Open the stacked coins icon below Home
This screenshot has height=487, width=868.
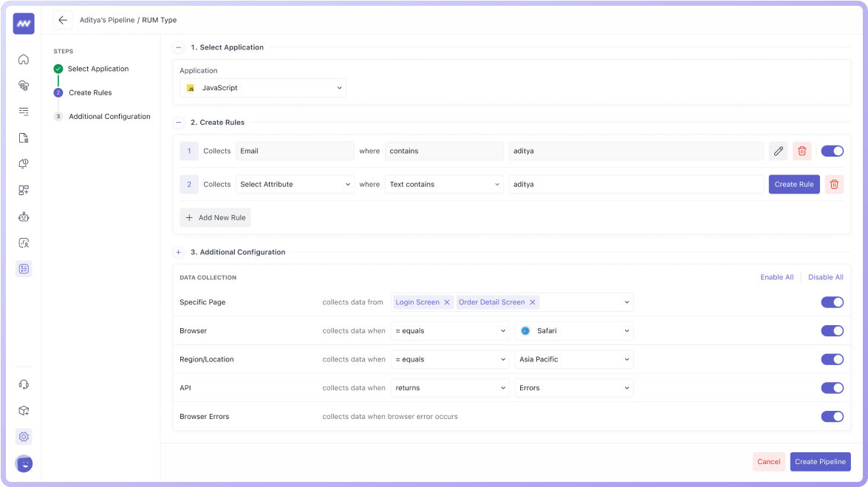(24, 85)
